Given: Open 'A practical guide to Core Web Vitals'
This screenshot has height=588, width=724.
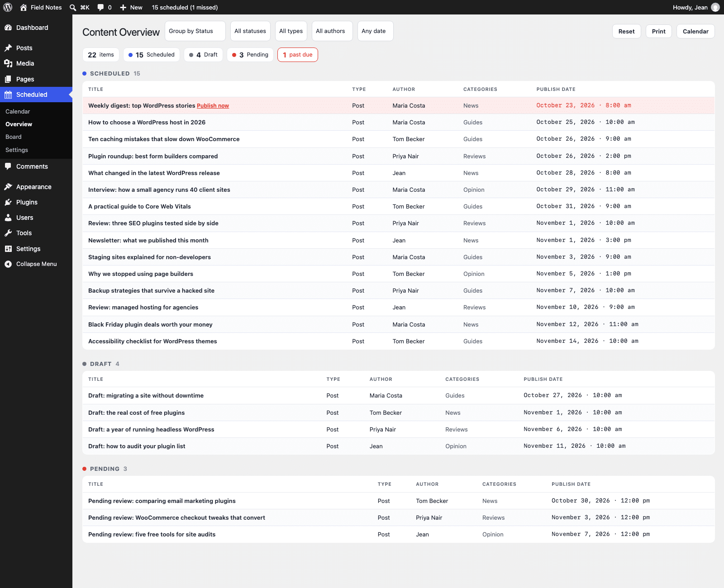Looking at the screenshot, I should [139, 207].
